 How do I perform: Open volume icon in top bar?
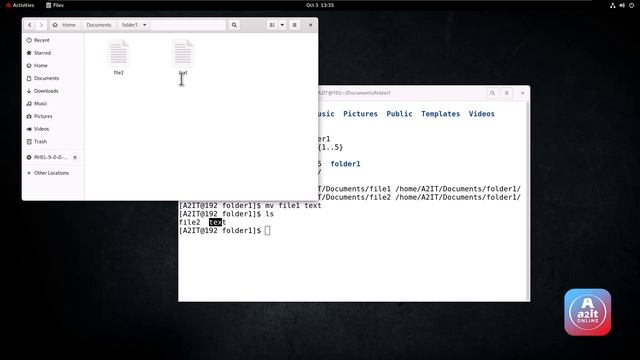[x=622, y=5]
